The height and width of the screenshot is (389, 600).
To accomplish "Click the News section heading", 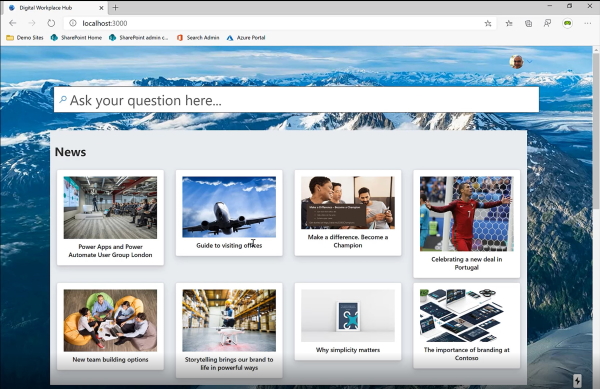I will [x=70, y=152].
